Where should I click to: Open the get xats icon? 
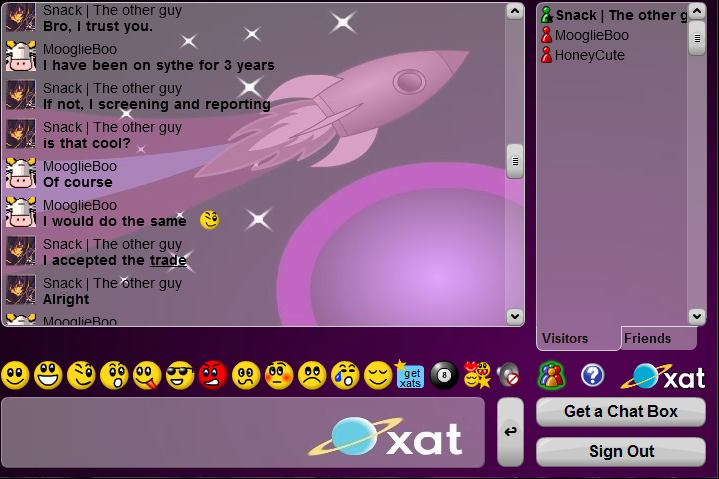pyautogui.click(x=409, y=374)
